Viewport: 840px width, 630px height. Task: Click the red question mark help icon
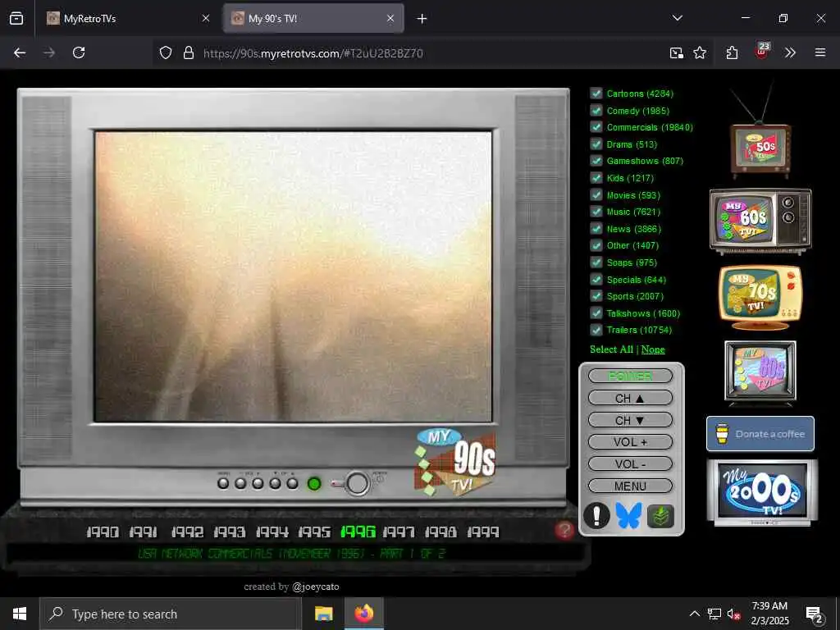[564, 531]
